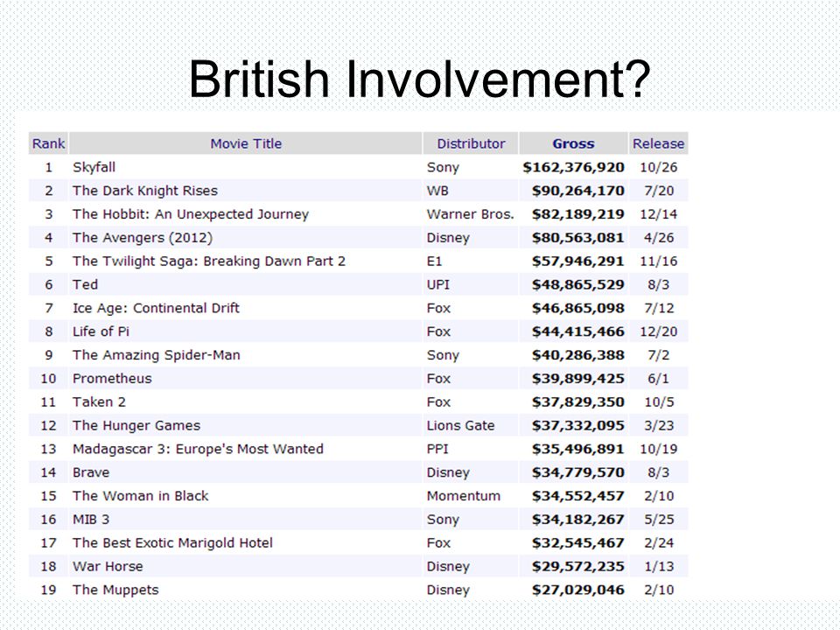
Task: Click the Life of Pi title
Action: [101, 332]
